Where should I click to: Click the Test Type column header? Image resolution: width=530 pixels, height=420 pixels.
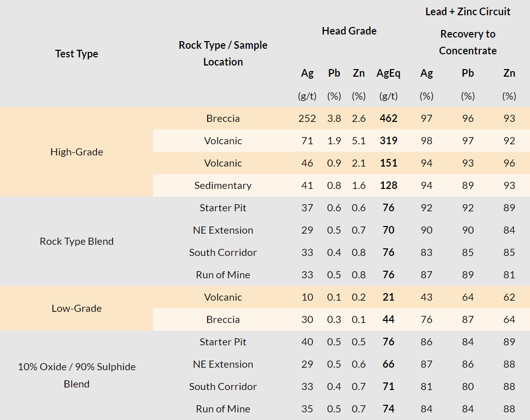(77, 54)
